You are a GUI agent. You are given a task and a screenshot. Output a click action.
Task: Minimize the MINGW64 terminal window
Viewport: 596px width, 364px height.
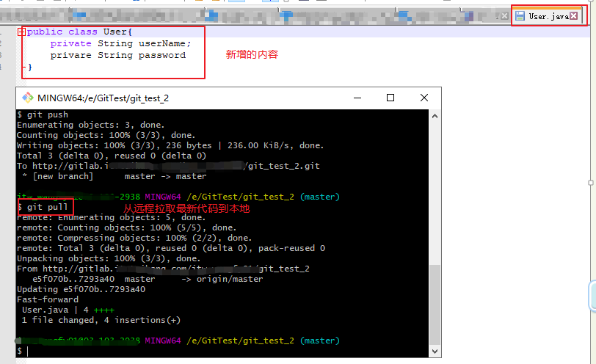pyautogui.click(x=357, y=98)
